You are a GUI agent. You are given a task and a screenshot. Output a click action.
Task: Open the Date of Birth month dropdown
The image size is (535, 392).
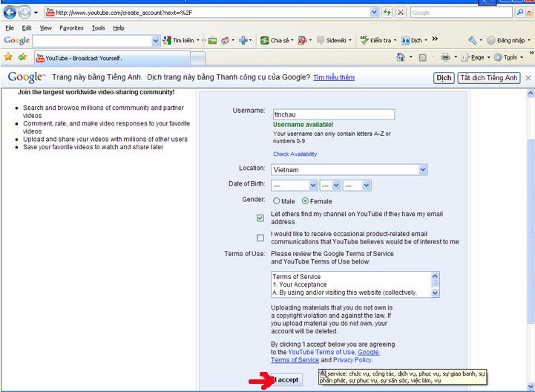pyautogui.click(x=295, y=186)
